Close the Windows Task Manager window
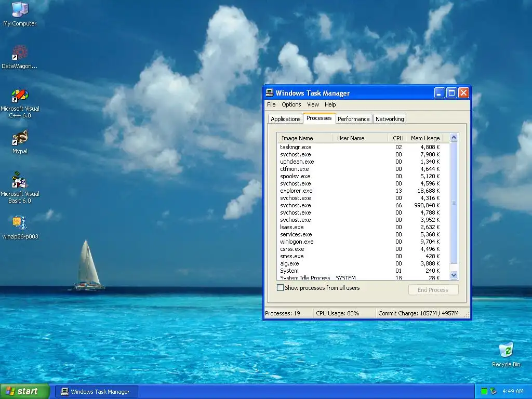 click(x=463, y=92)
